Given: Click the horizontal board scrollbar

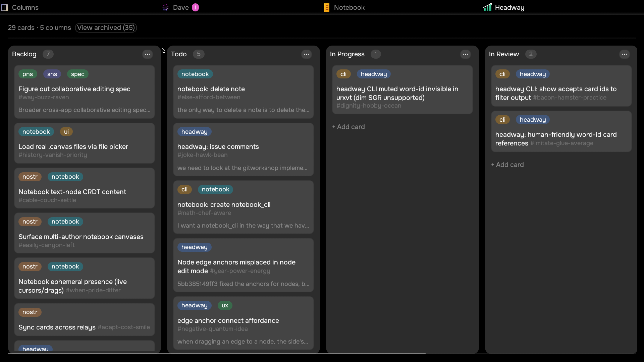Looking at the screenshot, I should tap(217, 353).
